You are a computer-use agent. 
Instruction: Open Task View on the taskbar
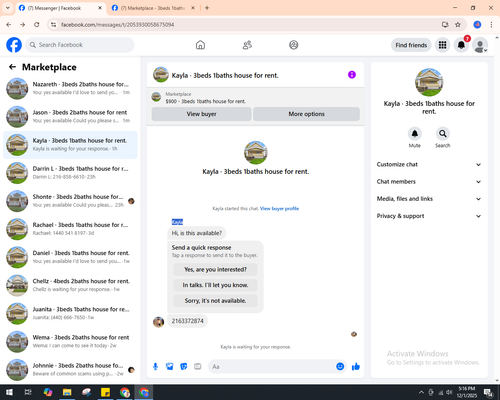pyautogui.click(x=28, y=392)
